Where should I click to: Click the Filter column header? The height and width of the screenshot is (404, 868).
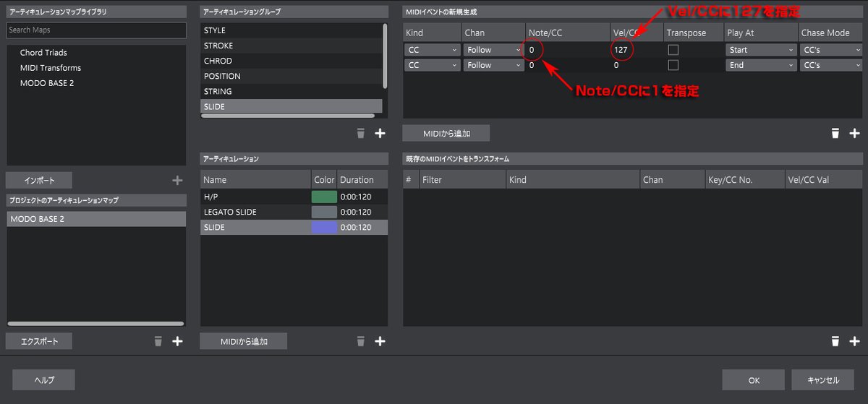(x=461, y=179)
